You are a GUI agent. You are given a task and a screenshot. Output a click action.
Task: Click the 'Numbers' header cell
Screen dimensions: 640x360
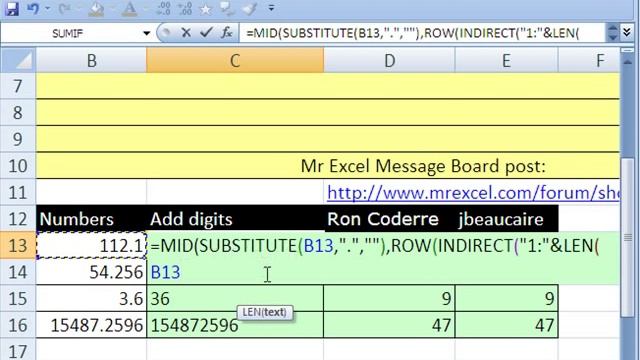click(x=91, y=219)
